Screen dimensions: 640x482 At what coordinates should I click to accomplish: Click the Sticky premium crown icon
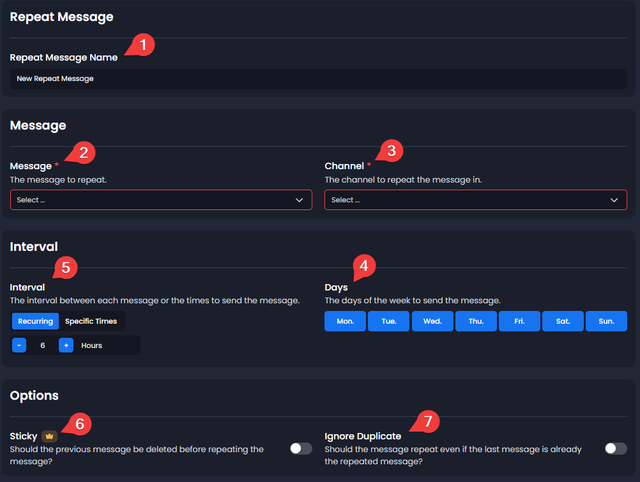pos(49,436)
